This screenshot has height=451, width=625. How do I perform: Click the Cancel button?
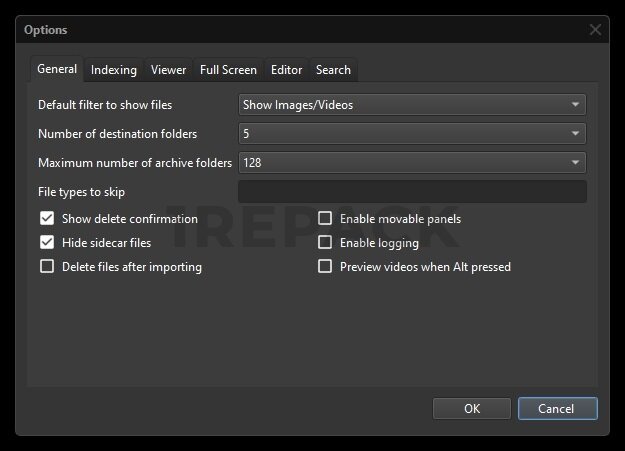[x=557, y=408]
